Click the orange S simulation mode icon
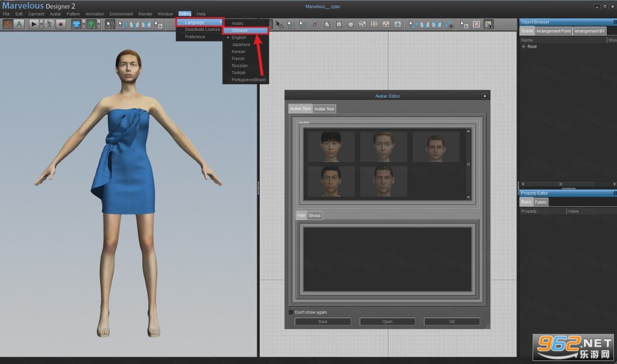The width and height of the screenshot is (617, 364). click(8, 24)
